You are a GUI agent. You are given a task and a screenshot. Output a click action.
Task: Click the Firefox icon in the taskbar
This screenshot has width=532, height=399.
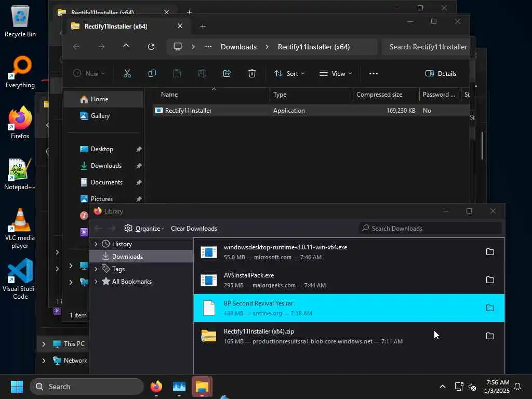[x=156, y=387]
